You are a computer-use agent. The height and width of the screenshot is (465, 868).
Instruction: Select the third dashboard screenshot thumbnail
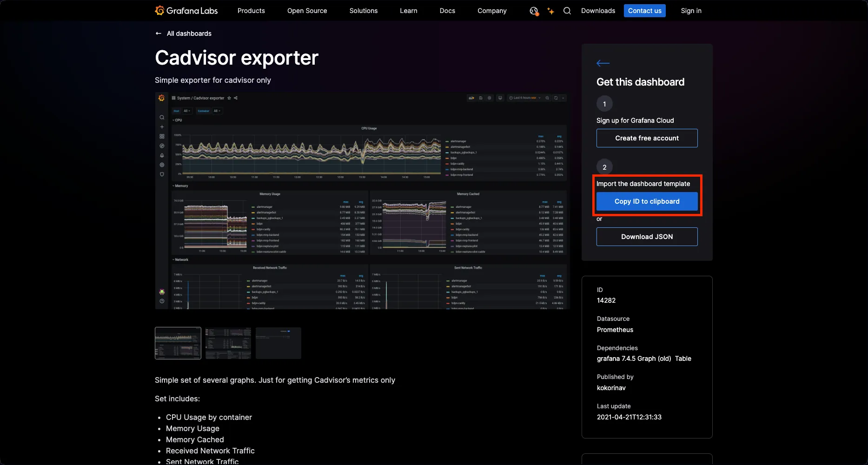tap(278, 343)
